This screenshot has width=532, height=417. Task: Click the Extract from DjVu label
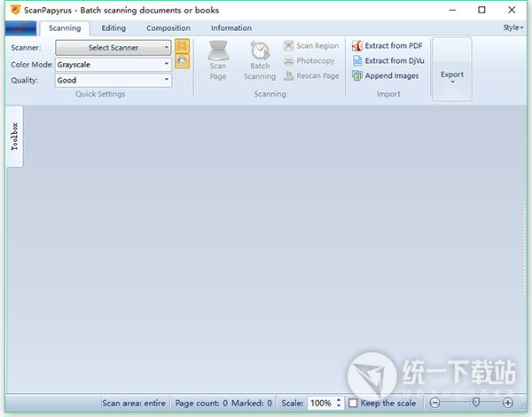click(x=395, y=60)
